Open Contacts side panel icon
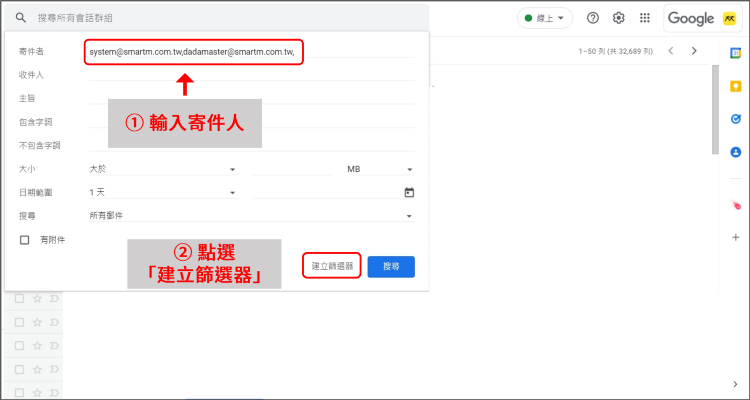Image resolution: width=750 pixels, height=400 pixels. pos(736,152)
